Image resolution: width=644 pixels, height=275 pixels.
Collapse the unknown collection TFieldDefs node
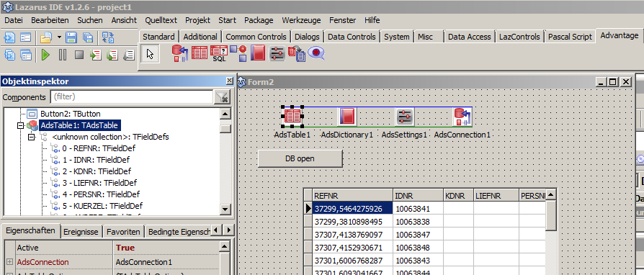pyautogui.click(x=31, y=137)
